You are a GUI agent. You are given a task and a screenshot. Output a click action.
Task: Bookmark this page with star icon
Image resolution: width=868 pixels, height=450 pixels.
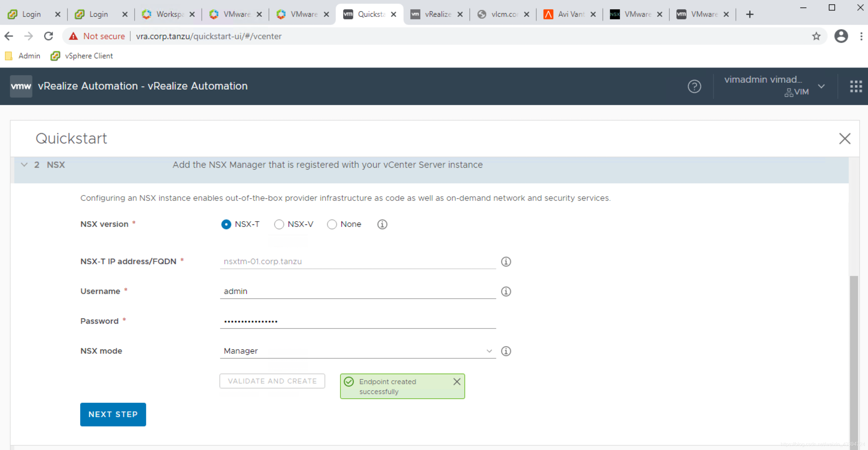point(816,36)
